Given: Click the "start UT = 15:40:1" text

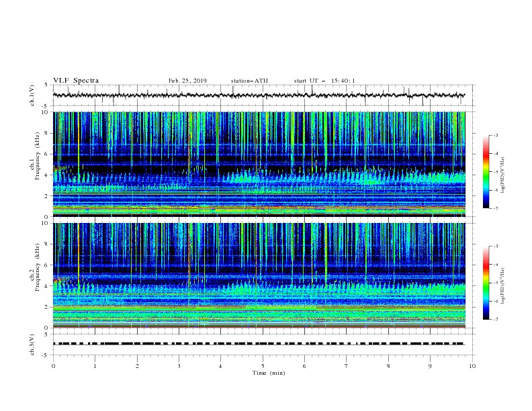Looking at the screenshot, I should pos(324,81).
